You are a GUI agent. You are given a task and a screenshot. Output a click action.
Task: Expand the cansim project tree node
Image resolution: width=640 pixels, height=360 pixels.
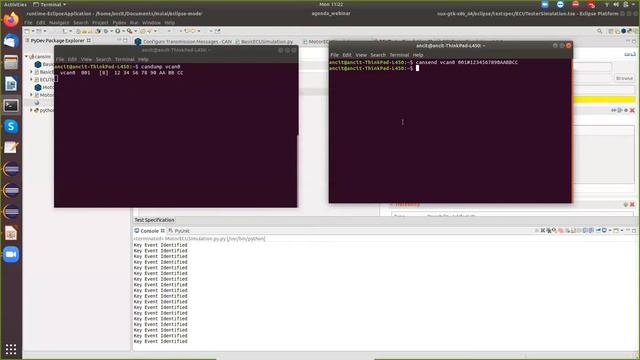pos(27,56)
